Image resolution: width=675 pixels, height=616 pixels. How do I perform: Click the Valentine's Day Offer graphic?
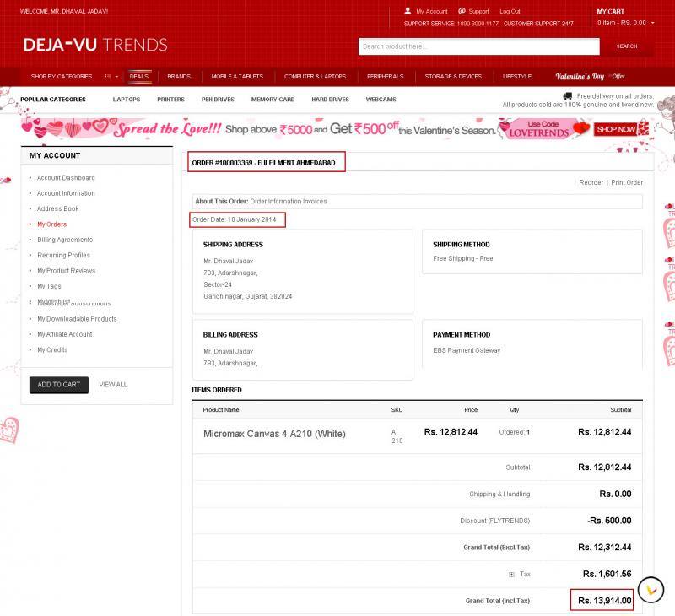(590, 76)
